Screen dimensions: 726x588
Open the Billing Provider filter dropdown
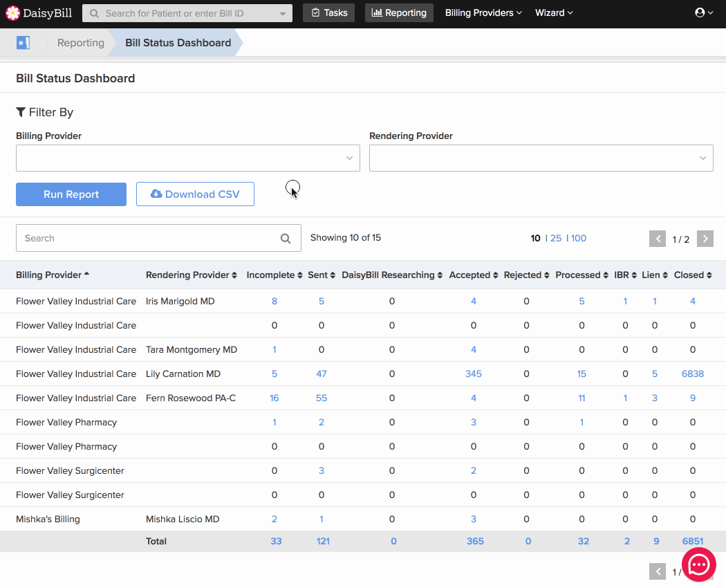[x=188, y=158]
